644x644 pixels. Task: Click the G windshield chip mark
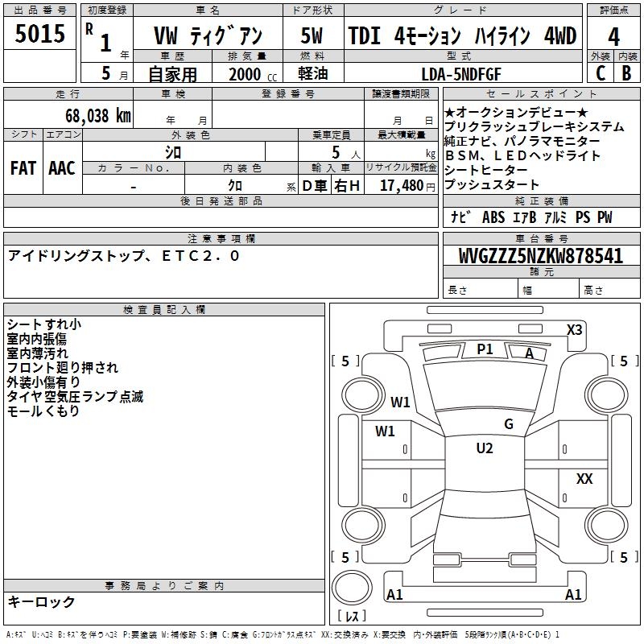point(509,423)
